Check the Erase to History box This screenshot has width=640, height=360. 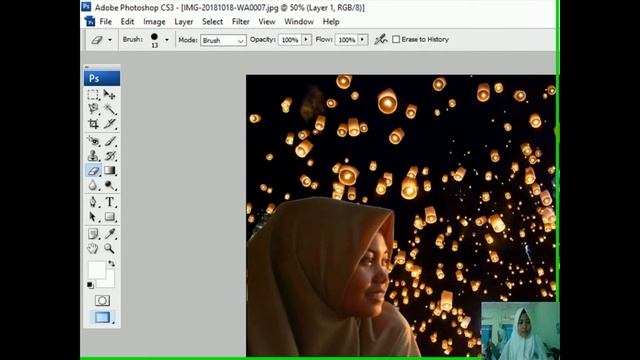396,39
